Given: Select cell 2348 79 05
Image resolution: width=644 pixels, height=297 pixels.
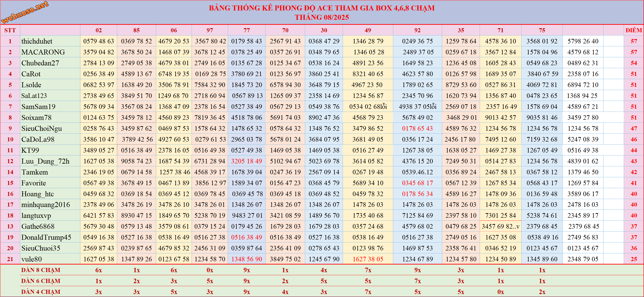Looking at the screenshot, I should pos(583,259).
